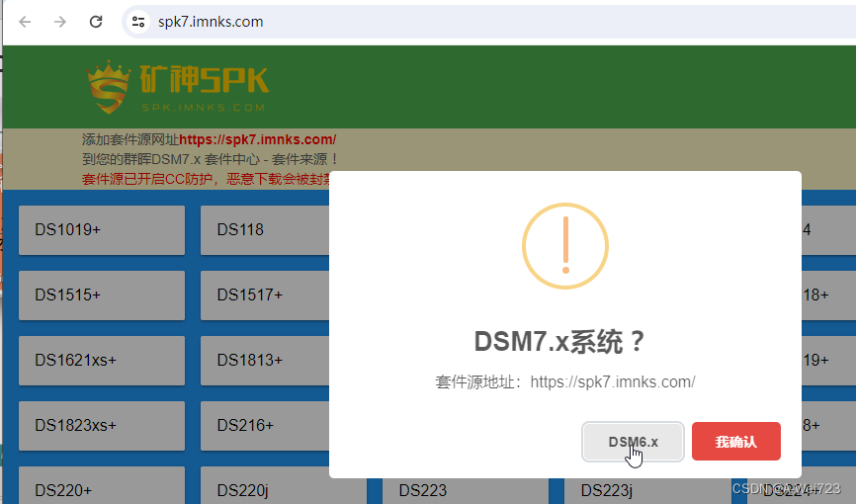Image resolution: width=856 pixels, height=504 pixels.
Task: Select the DS216+ model tile
Action: click(265, 426)
